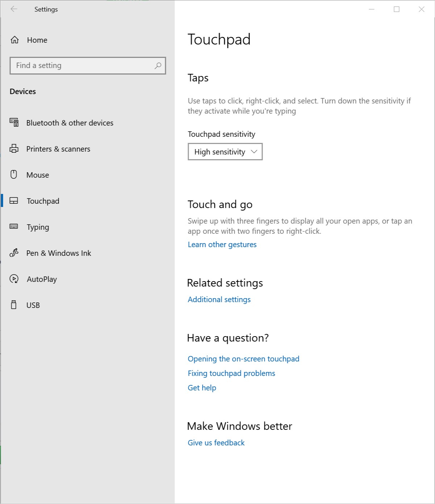
Task: Open Printers & scanners page
Action: (58, 149)
